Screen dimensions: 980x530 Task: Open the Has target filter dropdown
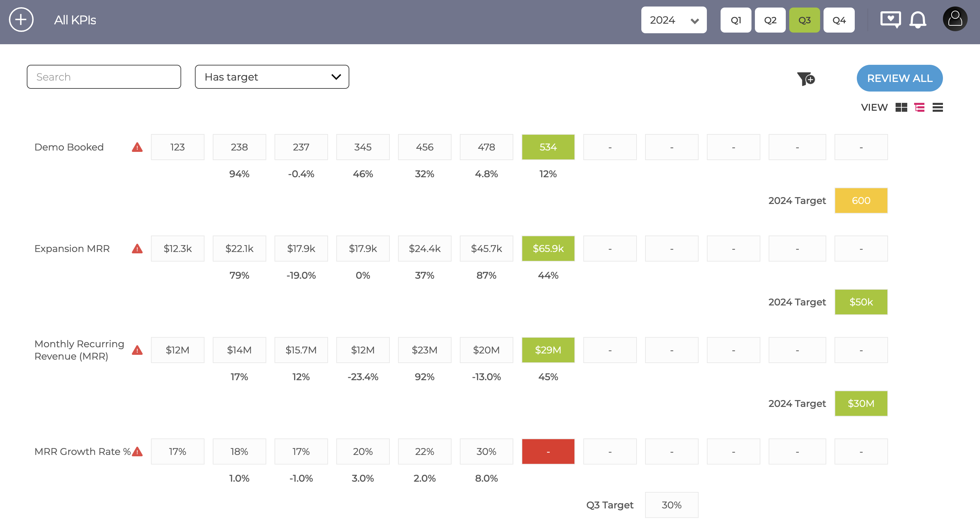tap(272, 77)
